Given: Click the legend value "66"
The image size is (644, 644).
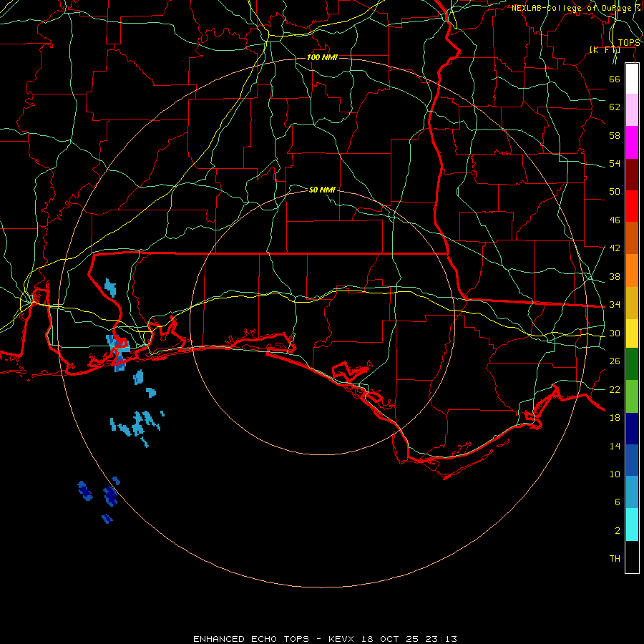Looking at the screenshot, I should tap(615, 79).
